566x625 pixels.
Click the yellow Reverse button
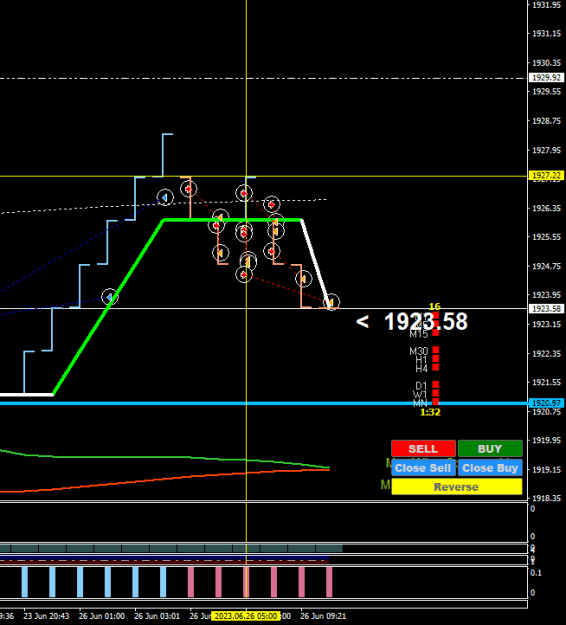(x=457, y=487)
